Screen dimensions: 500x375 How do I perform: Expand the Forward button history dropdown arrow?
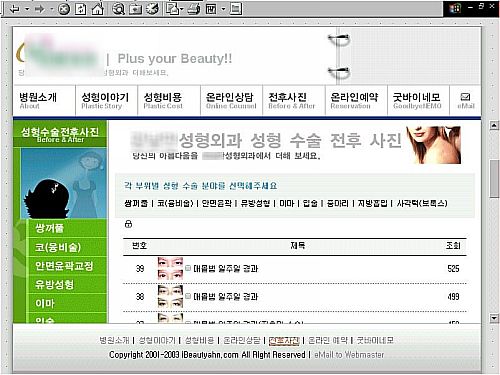[52, 9]
